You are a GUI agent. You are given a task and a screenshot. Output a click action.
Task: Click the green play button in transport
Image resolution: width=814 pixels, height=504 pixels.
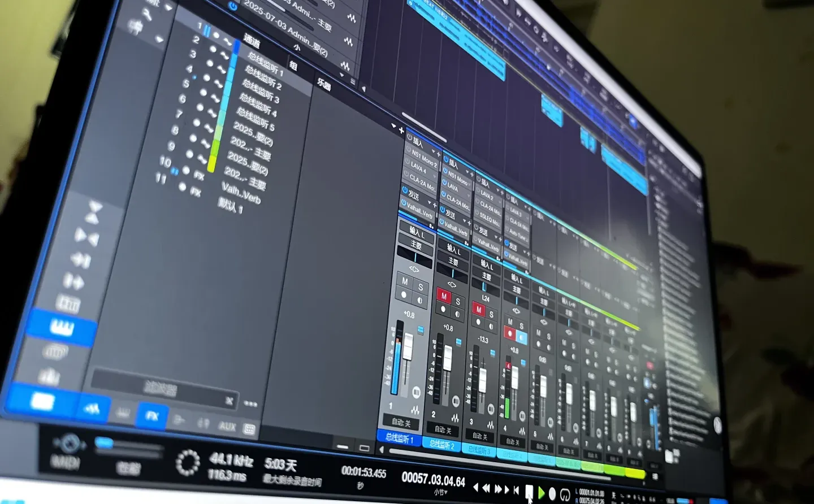541,493
